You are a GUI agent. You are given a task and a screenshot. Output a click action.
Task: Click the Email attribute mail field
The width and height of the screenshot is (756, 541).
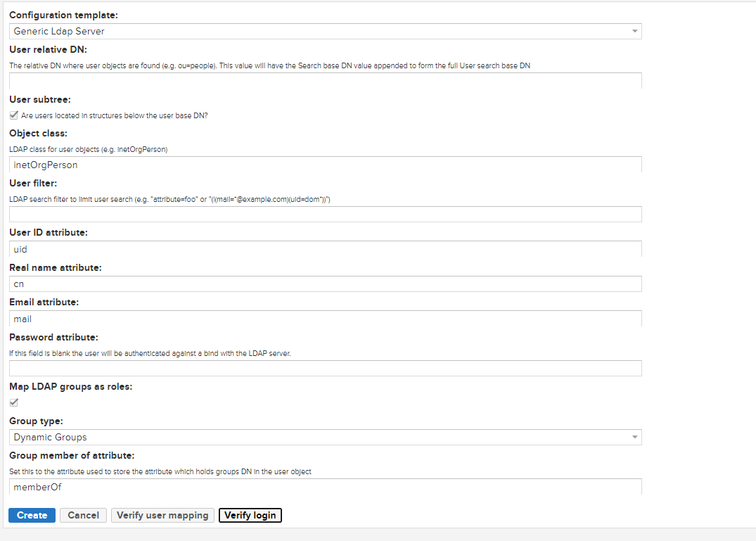coord(325,319)
